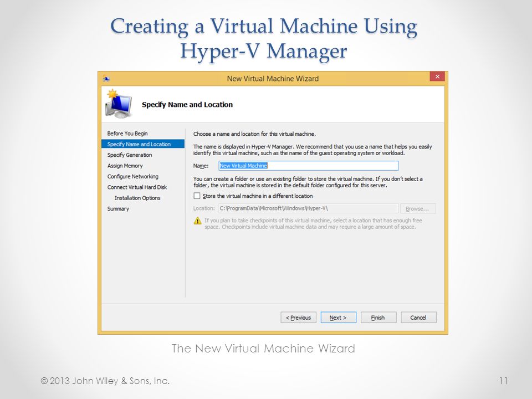Image resolution: width=532 pixels, height=399 pixels.
Task: Select the Installation Options step
Action: coord(137,198)
